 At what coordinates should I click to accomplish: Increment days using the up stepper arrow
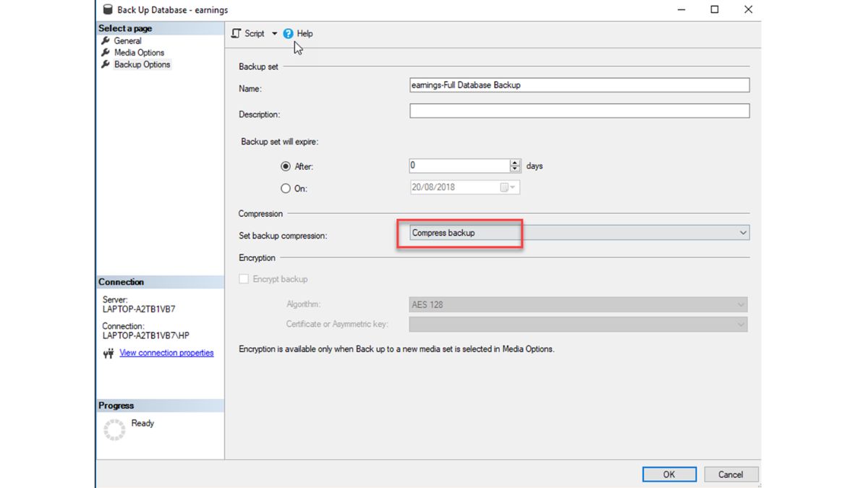[x=514, y=163]
